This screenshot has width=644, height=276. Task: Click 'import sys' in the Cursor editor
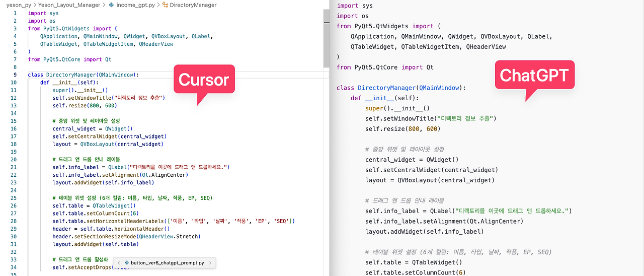[43, 13]
